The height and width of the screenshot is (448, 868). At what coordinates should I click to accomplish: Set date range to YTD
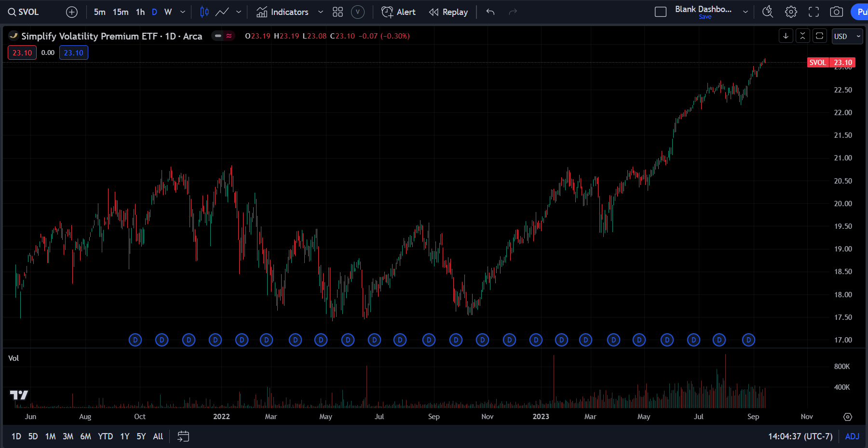(106, 436)
